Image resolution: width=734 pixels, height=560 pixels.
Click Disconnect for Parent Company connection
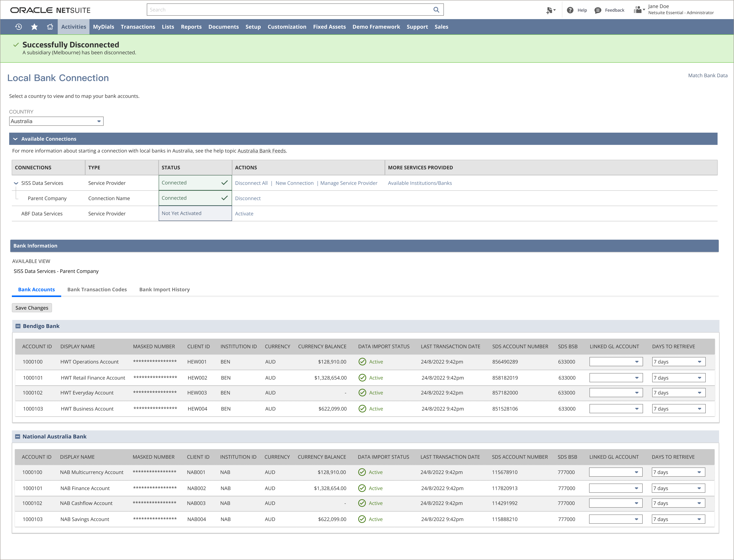click(248, 198)
